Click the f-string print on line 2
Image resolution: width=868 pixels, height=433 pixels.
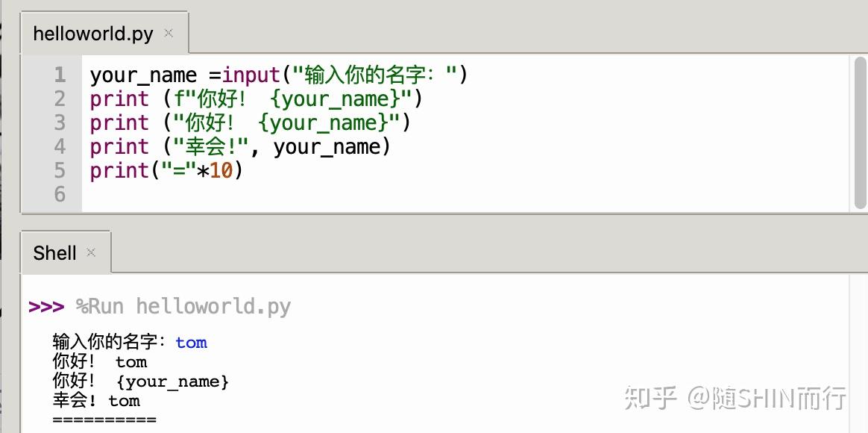tap(119, 99)
